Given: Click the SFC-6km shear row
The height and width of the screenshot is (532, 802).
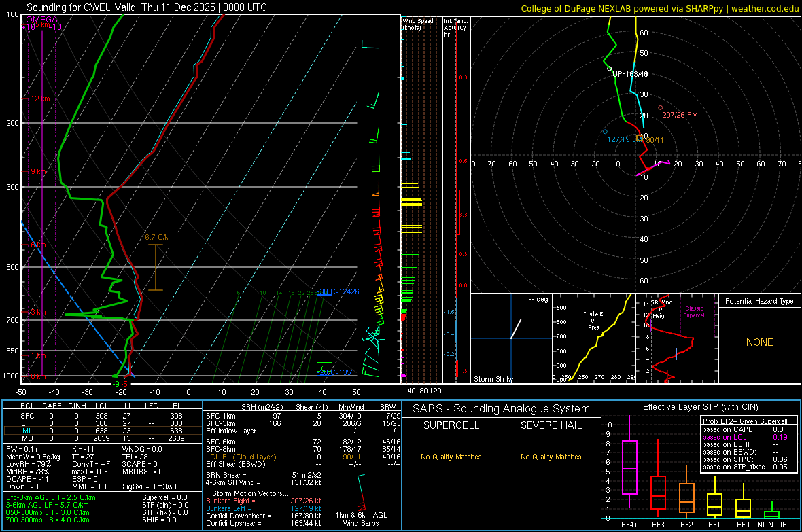Looking at the screenshot, I should [x=303, y=442].
